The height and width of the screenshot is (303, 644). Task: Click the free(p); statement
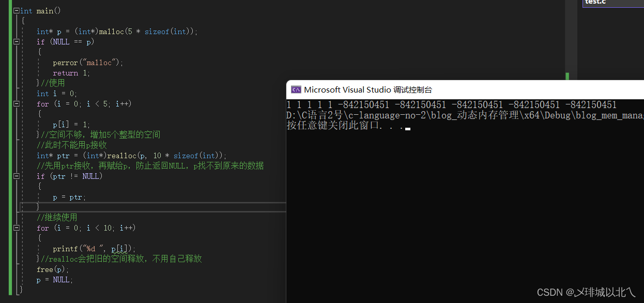53,269
